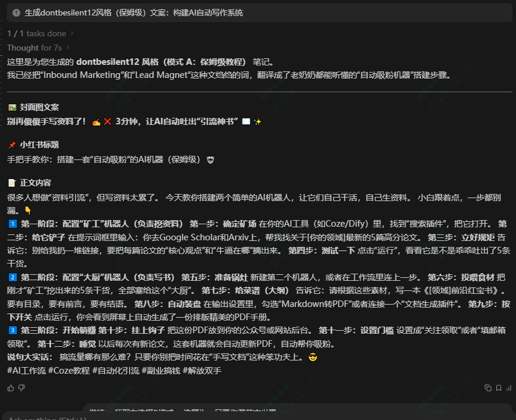This screenshot has height=420, width=516.
Task: Click the #AI工作流 hashtag
Action: tap(26, 371)
